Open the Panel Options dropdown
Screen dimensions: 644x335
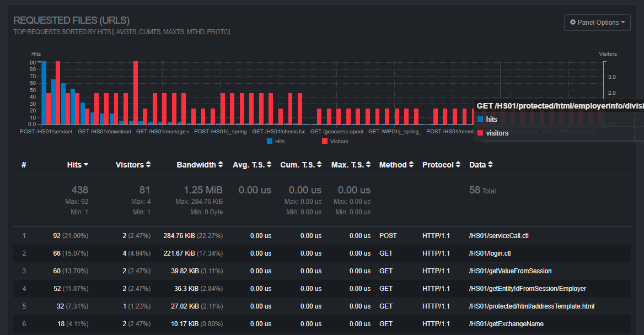pyautogui.click(x=597, y=22)
